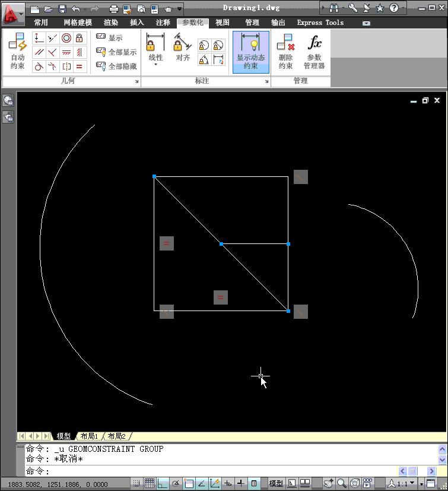This screenshot has width=448, height=491.
Task: Click the 线性 linear constraint icon
Action: point(155,42)
